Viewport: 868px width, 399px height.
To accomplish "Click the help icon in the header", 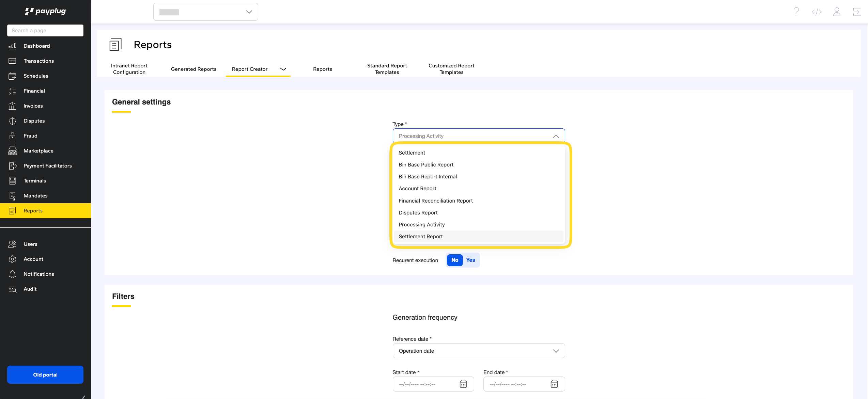I will pos(796,12).
